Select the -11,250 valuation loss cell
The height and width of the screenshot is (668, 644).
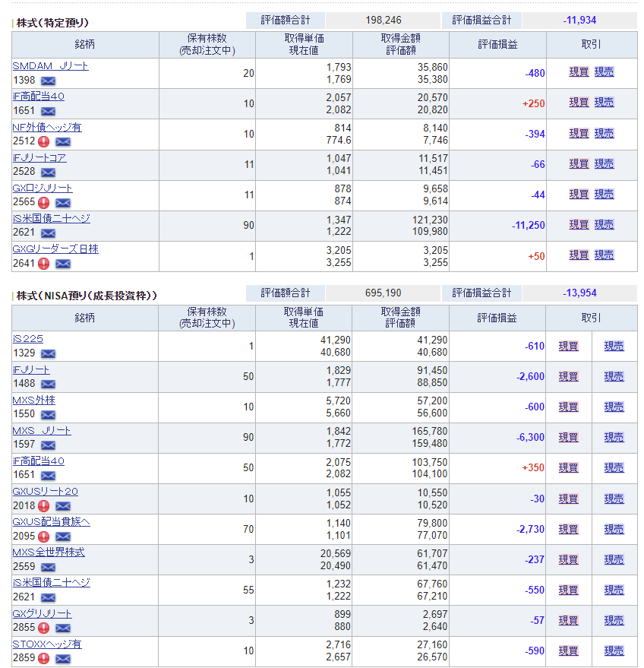(497, 226)
